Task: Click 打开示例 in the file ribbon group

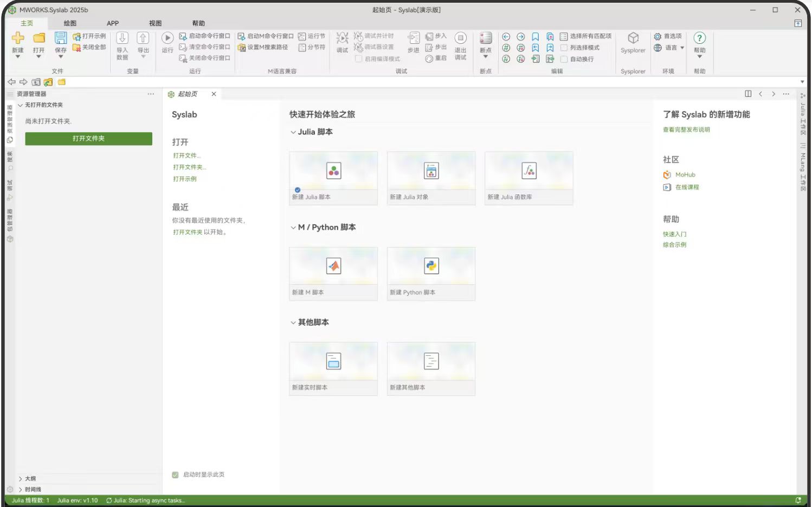Action: 89,36
